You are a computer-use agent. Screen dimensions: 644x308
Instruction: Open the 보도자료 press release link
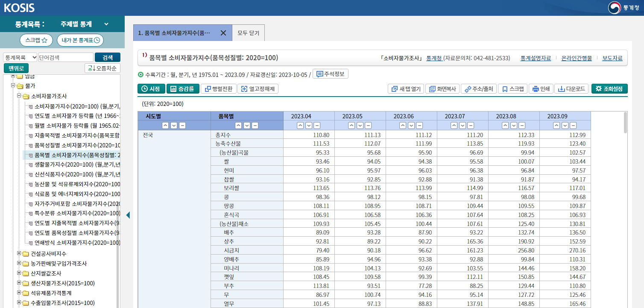[612, 58]
